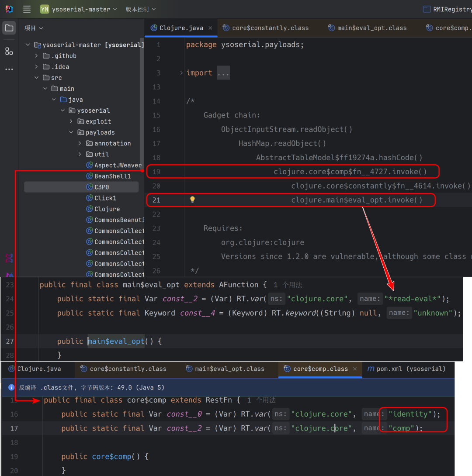Open the Structure tool window icon
Screen dimensions: 472x476
pos(9,51)
